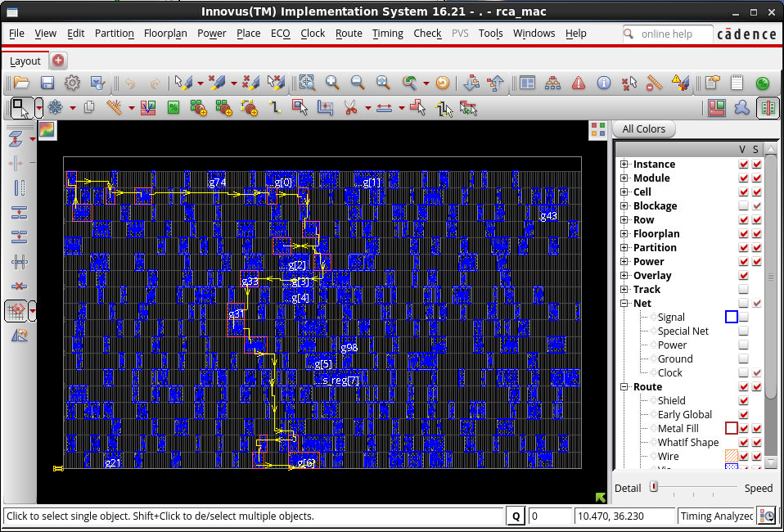Switch to the floorplan view icon

pos(717,108)
